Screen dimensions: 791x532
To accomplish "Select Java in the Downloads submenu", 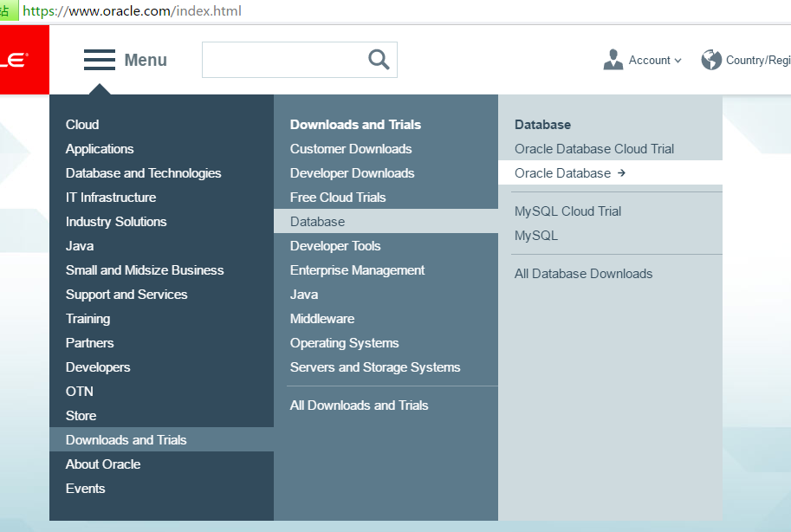I will coord(304,295).
